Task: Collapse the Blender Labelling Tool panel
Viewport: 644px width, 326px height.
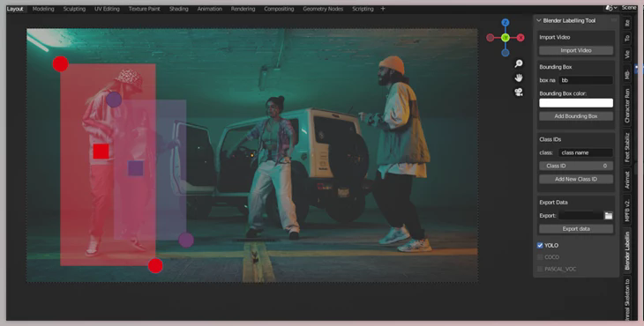Action: 539,20
